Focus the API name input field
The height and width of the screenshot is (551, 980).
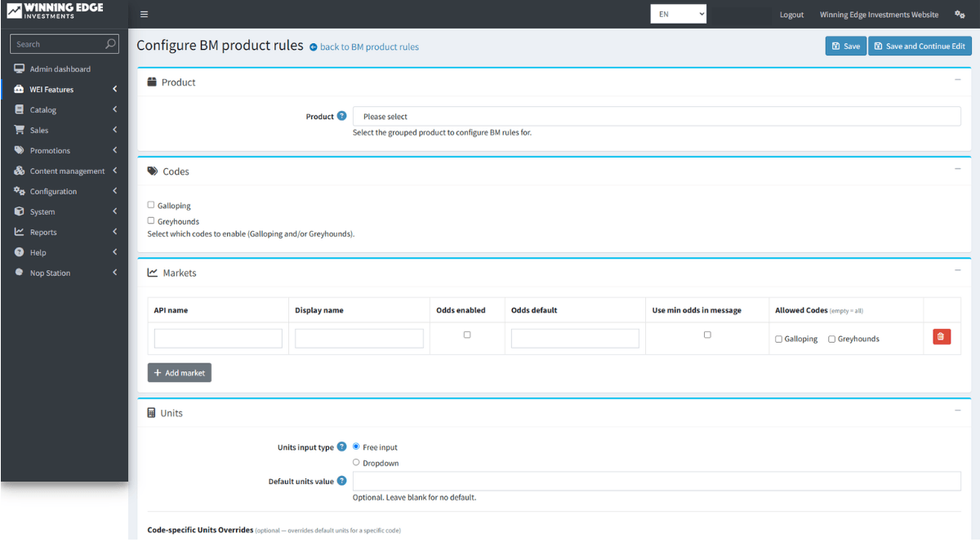(x=218, y=338)
